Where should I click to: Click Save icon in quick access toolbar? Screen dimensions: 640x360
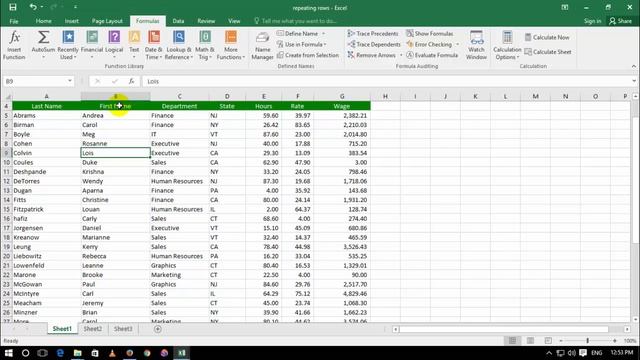(13, 7)
